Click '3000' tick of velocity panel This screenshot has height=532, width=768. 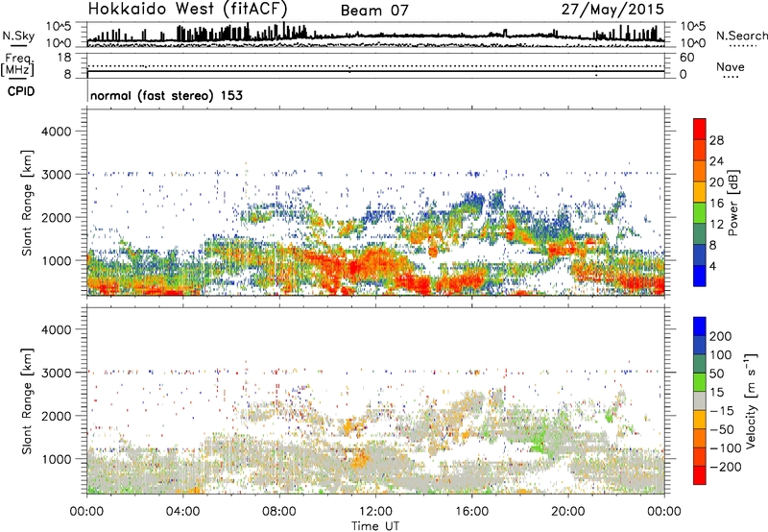pyautogui.click(x=56, y=373)
